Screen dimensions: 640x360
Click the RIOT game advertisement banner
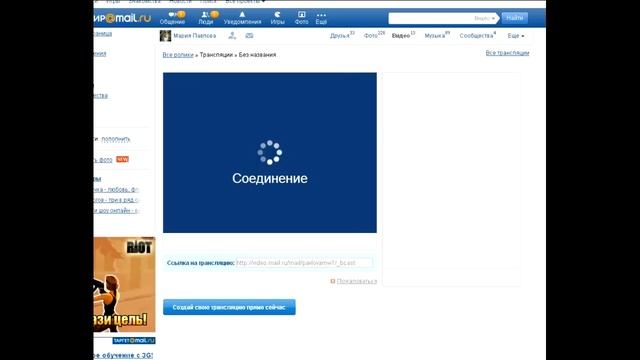(124, 284)
